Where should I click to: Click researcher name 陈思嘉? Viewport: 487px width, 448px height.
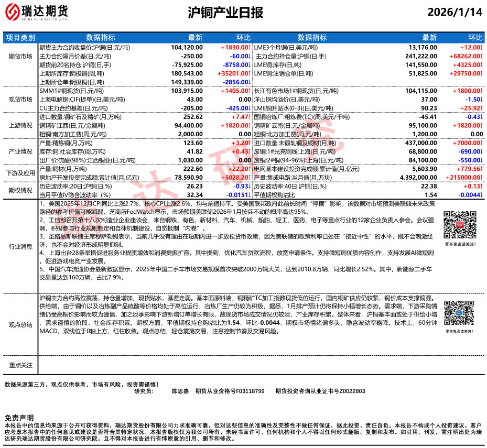click(180, 391)
